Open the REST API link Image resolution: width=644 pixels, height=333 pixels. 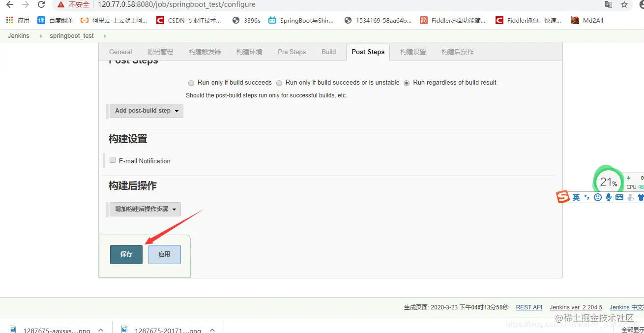click(529, 307)
